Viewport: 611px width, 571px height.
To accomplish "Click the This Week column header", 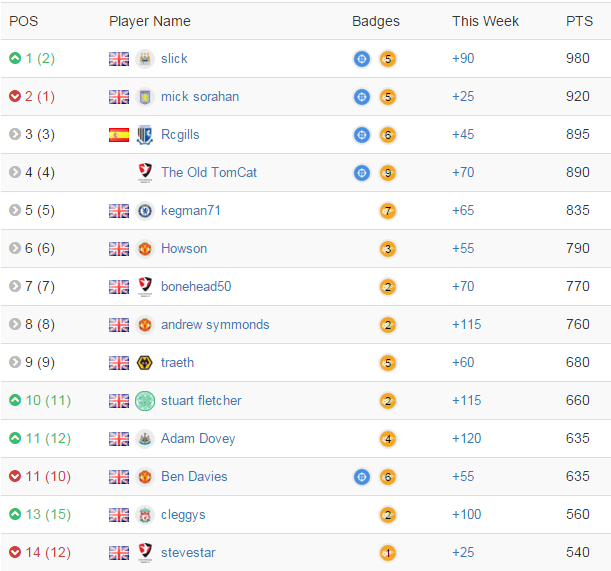I will tap(485, 21).
